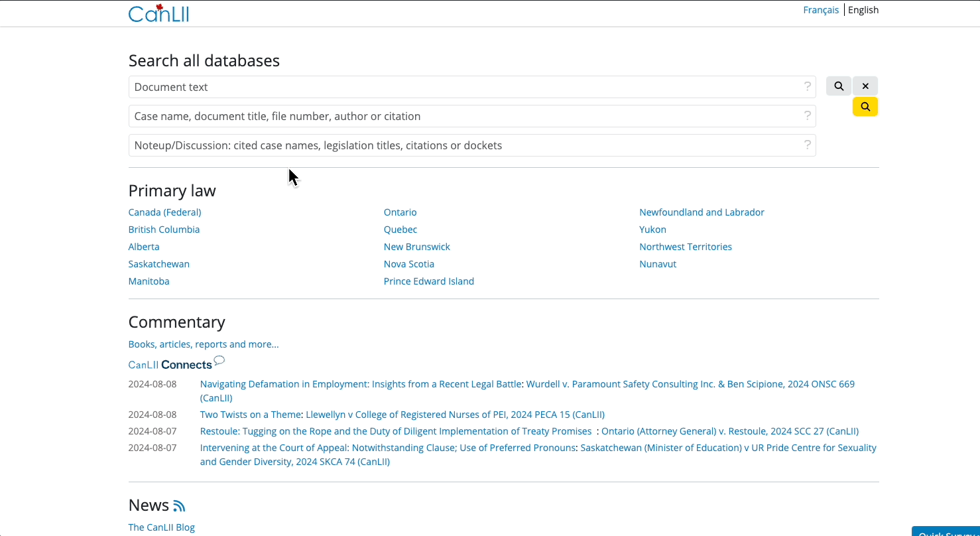Open help icon for Case name field

pyautogui.click(x=808, y=115)
